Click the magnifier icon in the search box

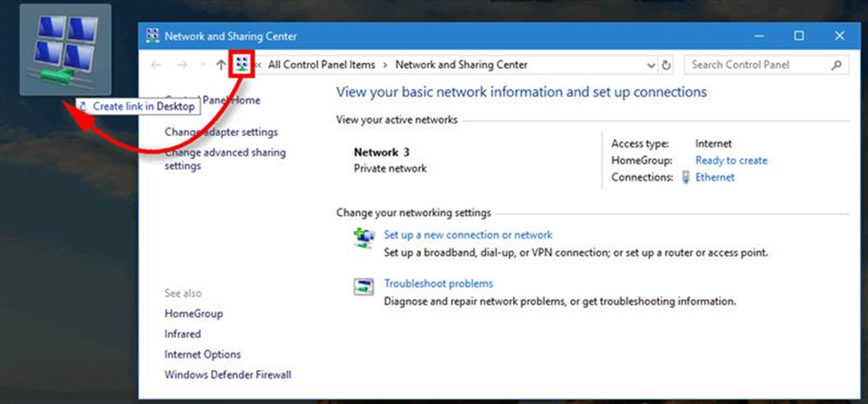click(x=836, y=64)
